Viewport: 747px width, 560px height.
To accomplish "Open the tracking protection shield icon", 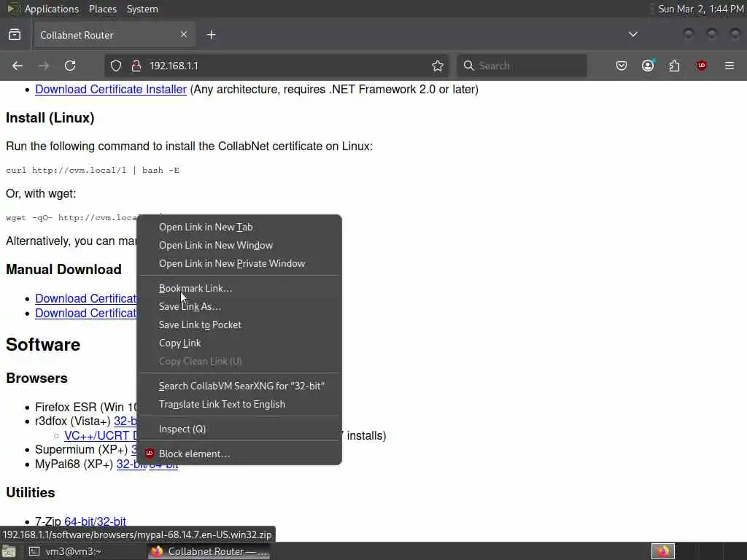I will [x=116, y=66].
